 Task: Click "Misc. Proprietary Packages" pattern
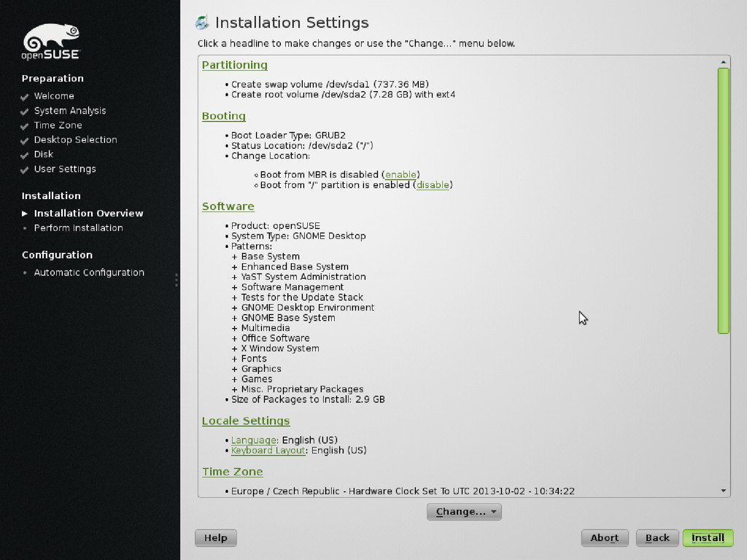point(302,389)
